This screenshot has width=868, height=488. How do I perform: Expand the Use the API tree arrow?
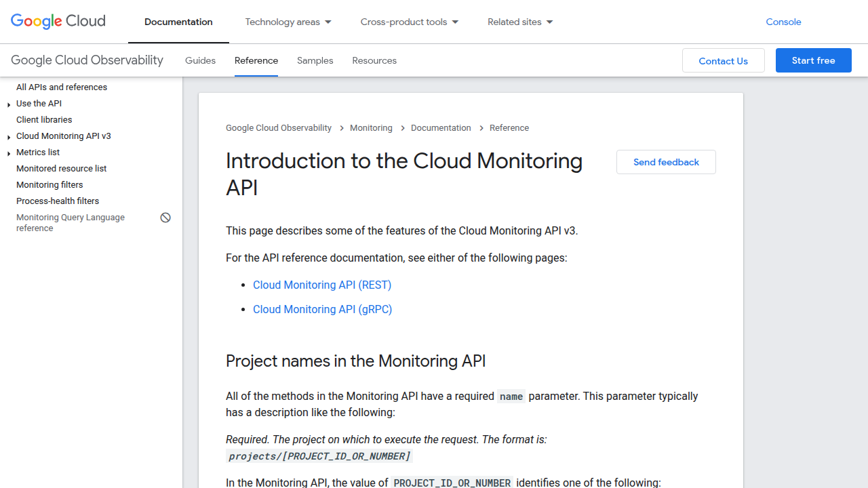coord(9,104)
